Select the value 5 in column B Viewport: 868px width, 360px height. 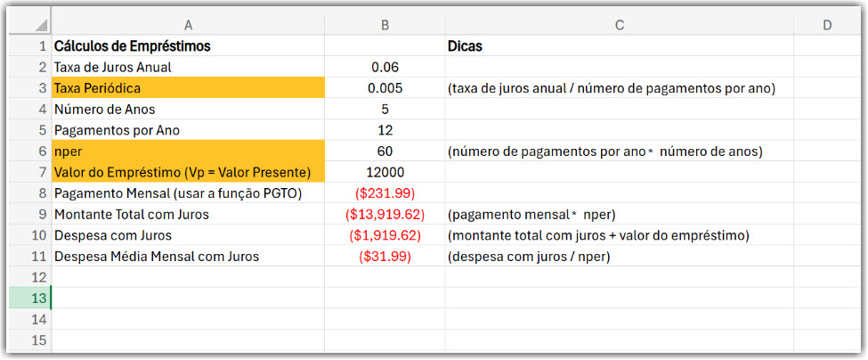(385, 109)
